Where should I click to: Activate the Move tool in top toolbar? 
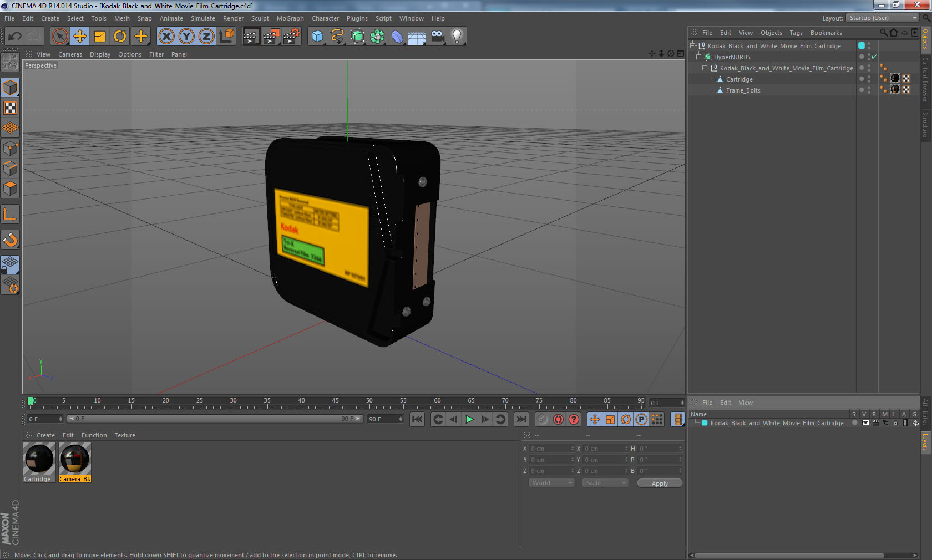[80, 37]
